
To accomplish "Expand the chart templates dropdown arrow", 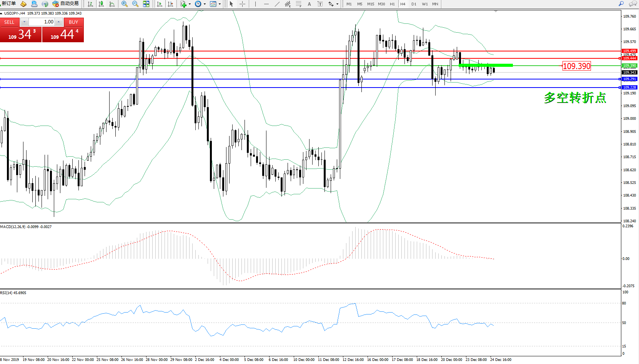I will pyautogui.click(x=220, y=4).
